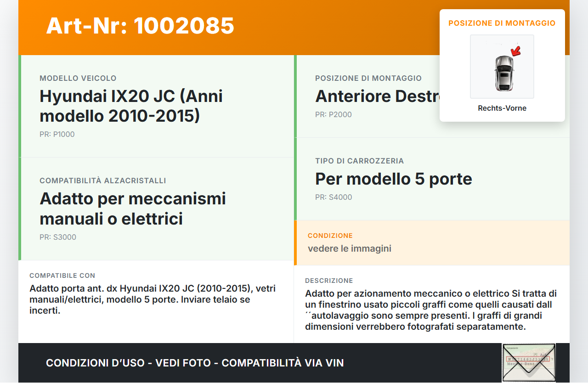
Task: Select 'Adatto per meccanismi manuali o elettrici' text
Action: 133,208
